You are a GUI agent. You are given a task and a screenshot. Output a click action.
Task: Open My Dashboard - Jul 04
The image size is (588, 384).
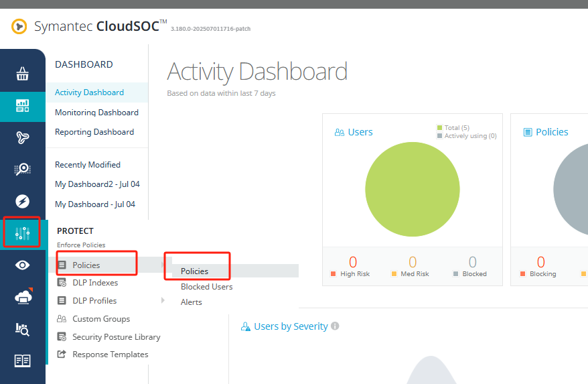pyautogui.click(x=95, y=204)
